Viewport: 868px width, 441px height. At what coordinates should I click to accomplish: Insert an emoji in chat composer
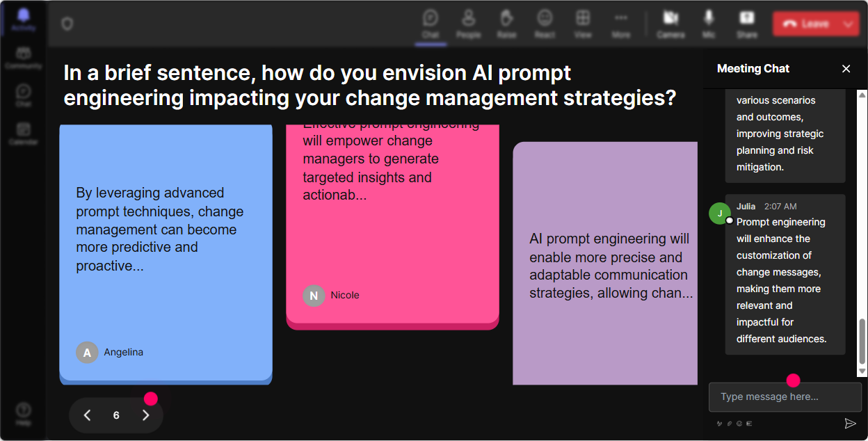pos(739,424)
